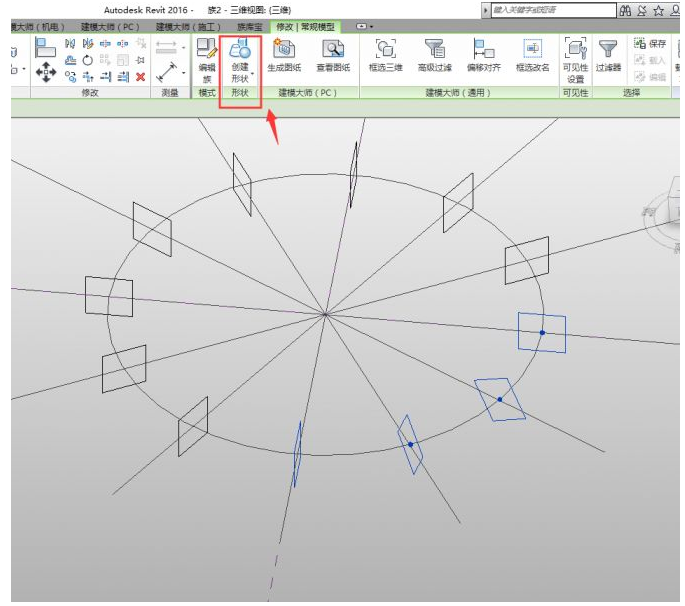The width and height of the screenshot is (685, 606).
Task: Expand the ribbon display options dropdown
Action: (366, 26)
